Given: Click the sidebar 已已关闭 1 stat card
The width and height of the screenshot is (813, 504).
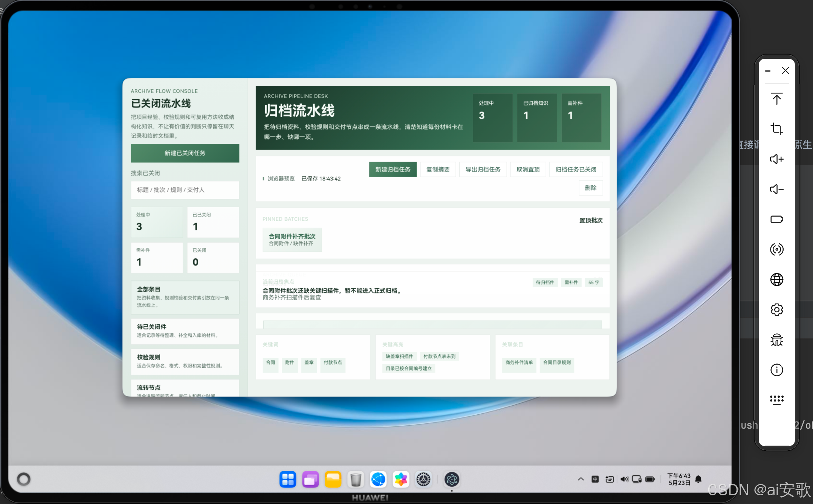Looking at the screenshot, I should 213,222.
